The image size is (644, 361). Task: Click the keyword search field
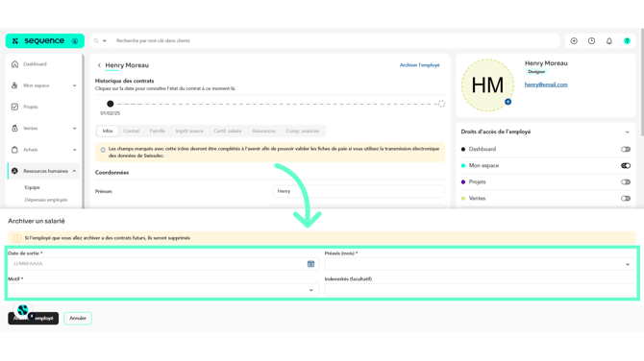(x=336, y=40)
